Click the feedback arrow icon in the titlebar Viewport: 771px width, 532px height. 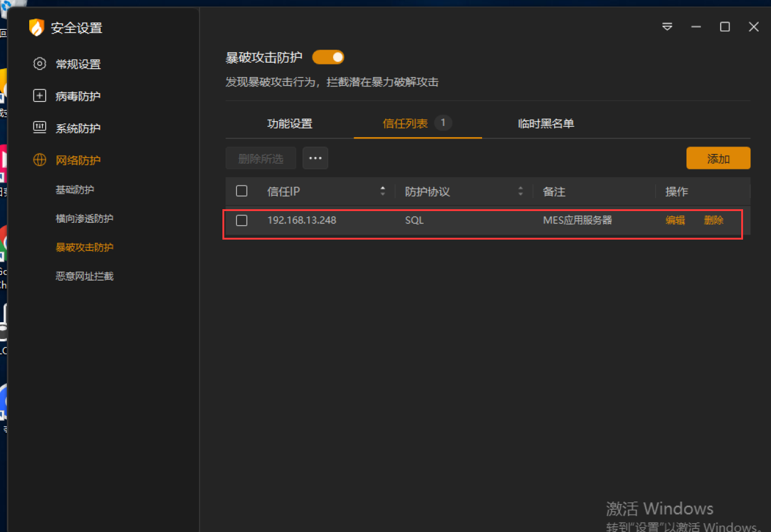click(x=667, y=27)
